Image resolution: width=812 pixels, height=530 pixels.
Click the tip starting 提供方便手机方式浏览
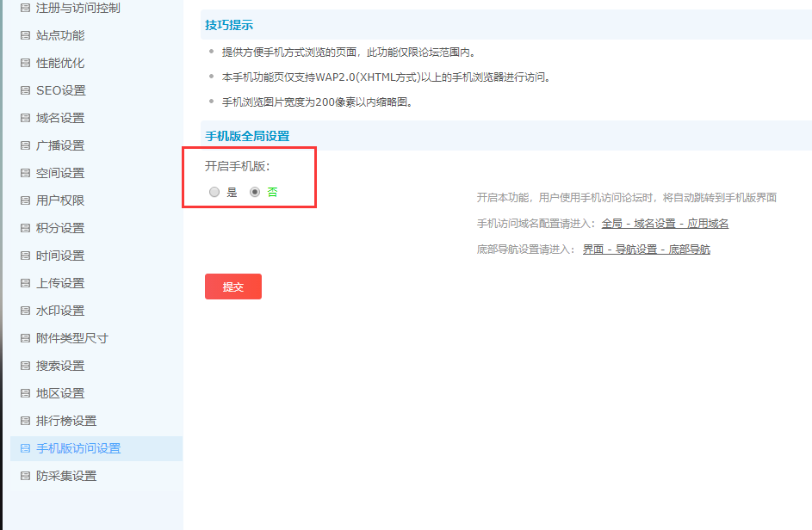click(x=349, y=52)
